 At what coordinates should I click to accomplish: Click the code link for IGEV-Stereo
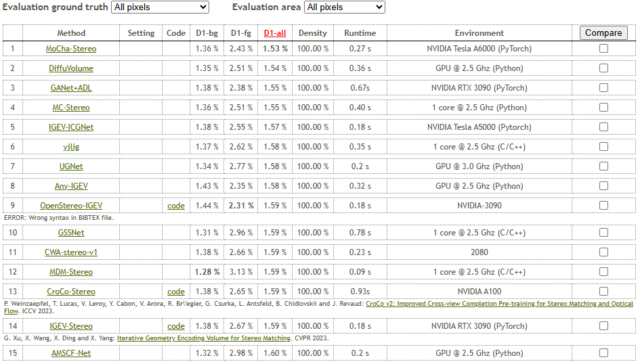tap(175, 326)
